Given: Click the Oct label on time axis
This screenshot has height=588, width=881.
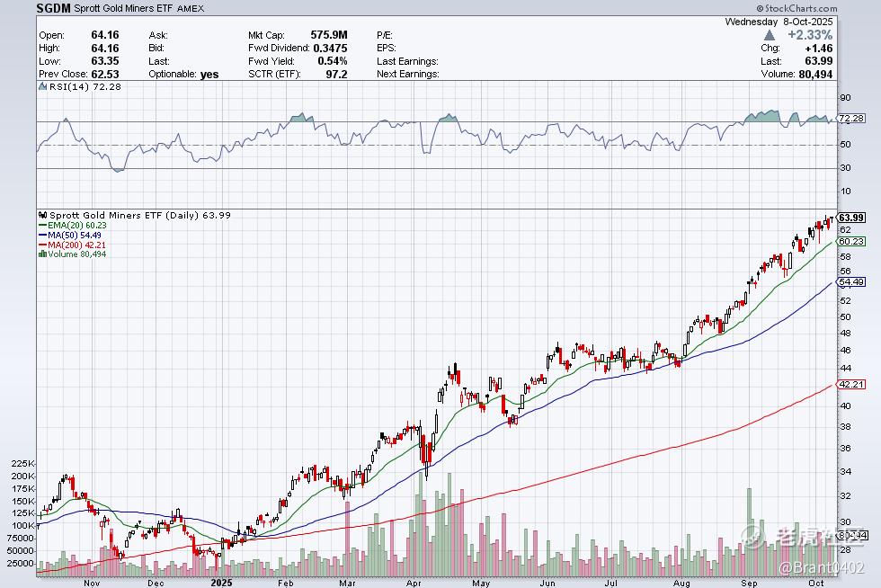Looking at the screenshot, I should (x=816, y=583).
